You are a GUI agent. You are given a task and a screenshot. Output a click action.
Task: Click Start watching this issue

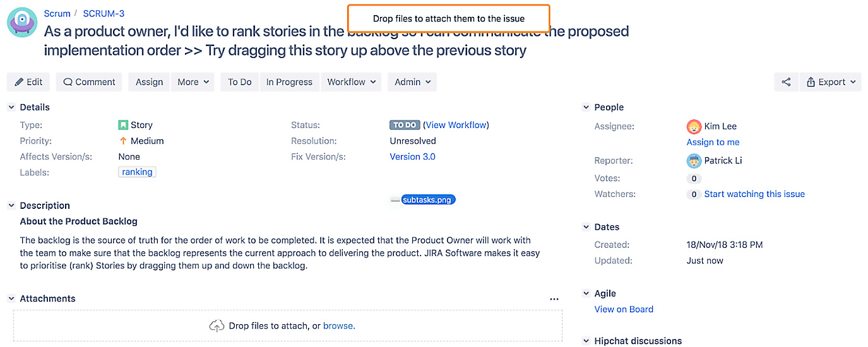click(x=754, y=194)
